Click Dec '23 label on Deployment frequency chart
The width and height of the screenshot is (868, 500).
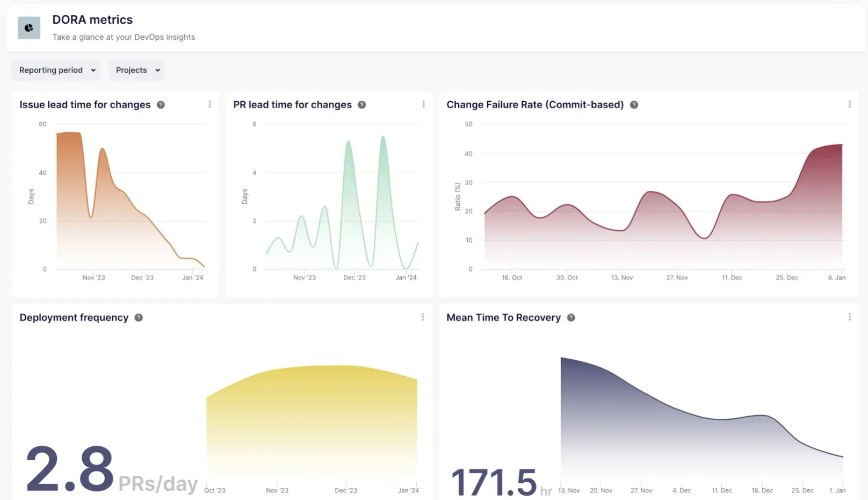(x=345, y=490)
